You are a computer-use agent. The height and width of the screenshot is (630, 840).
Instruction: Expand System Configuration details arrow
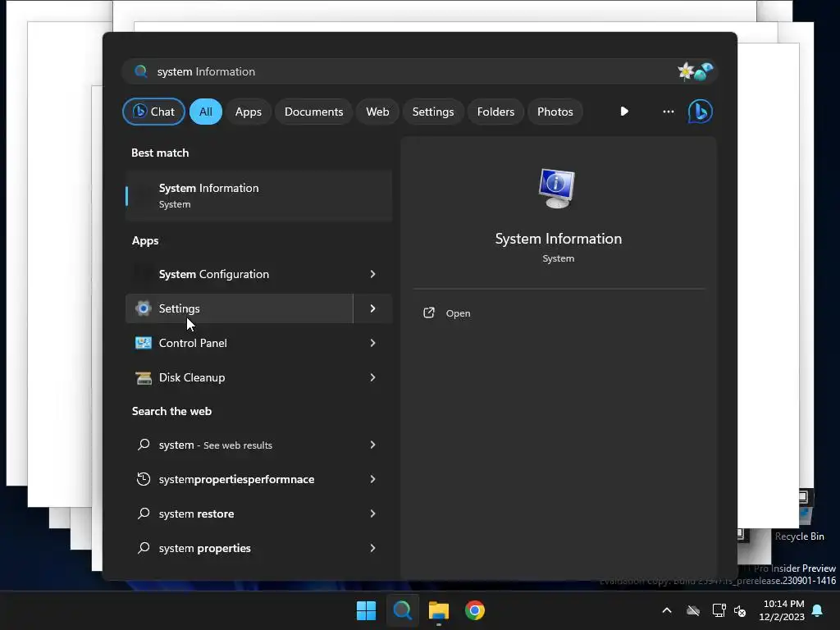(373, 274)
